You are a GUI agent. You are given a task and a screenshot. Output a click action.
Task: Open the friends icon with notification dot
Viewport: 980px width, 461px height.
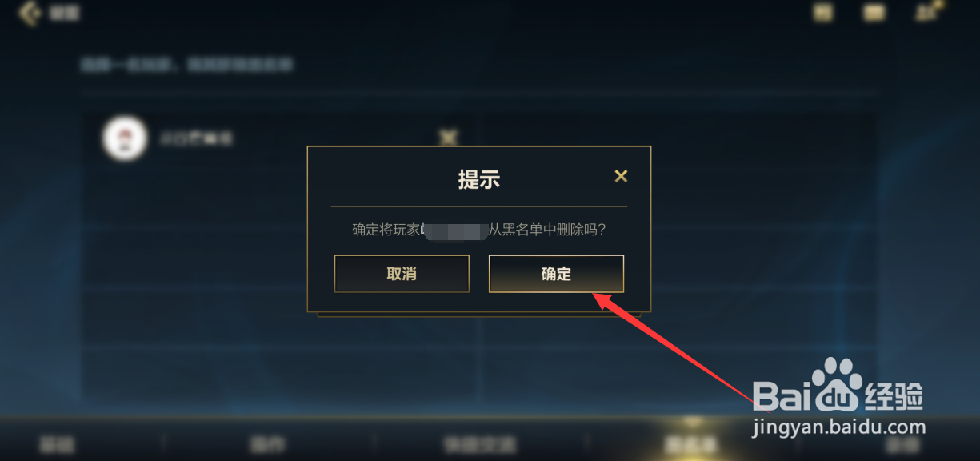pyautogui.click(x=928, y=12)
